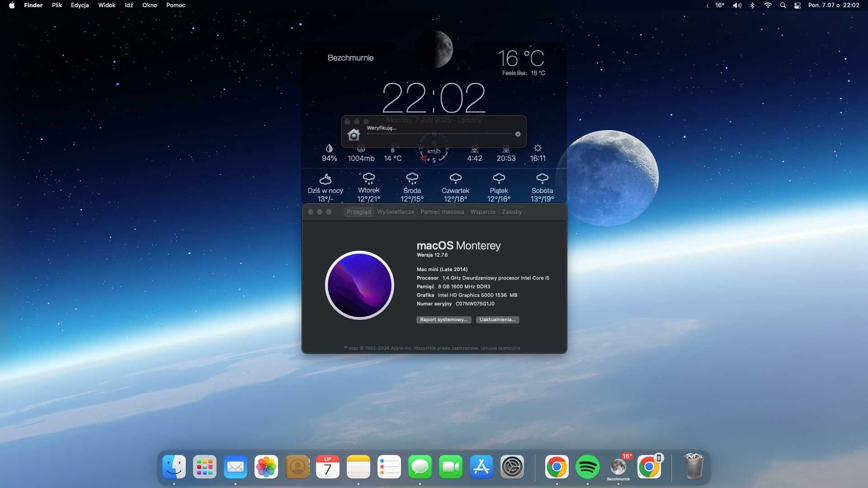868x488 pixels.
Task: Cancel the Weryfikuję progress with X button
Action: [x=518, y=134]
